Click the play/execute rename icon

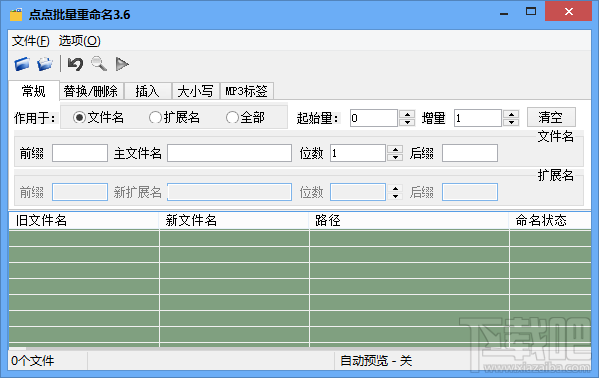[122, 64]
